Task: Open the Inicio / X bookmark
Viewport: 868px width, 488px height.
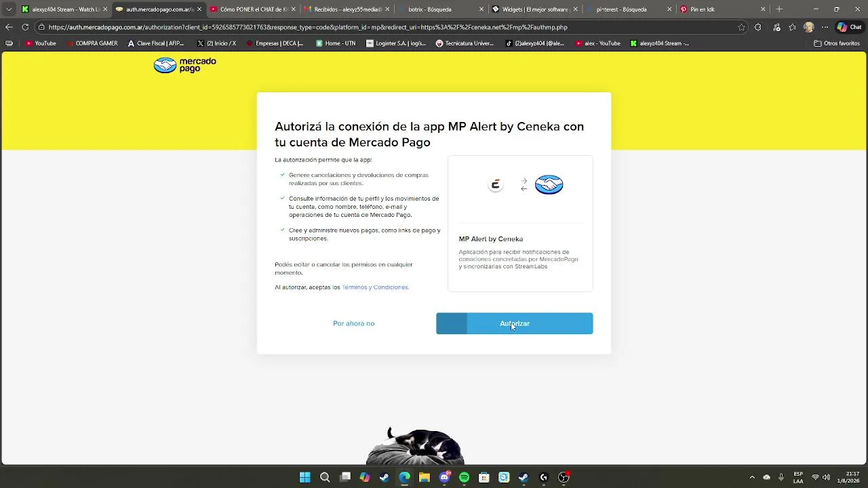Action: (x=216, y=43)
